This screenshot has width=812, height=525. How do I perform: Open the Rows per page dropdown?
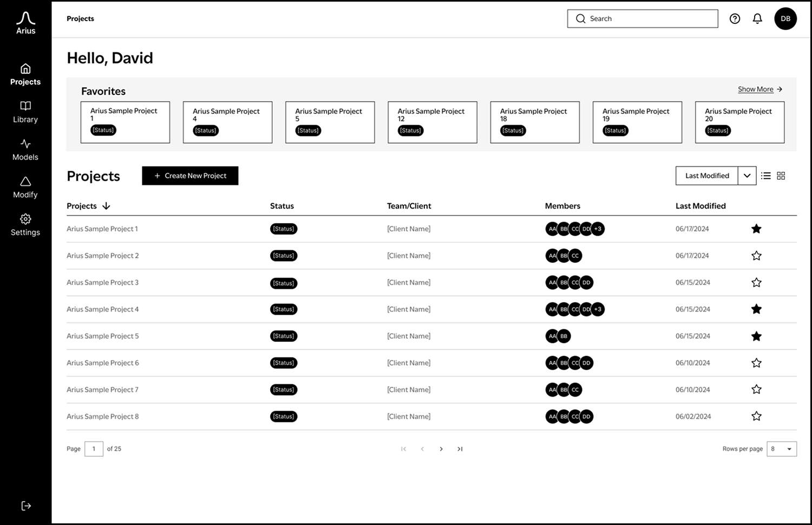[782, 449]
